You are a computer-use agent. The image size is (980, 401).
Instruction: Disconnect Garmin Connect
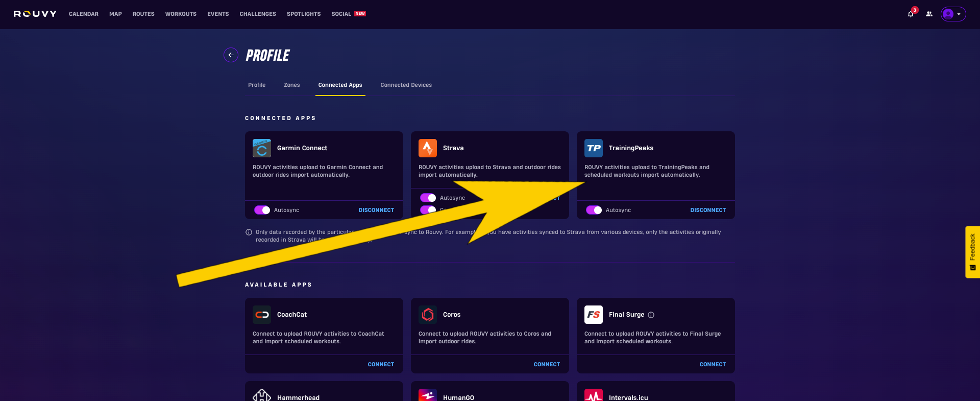tap(376, 210)
